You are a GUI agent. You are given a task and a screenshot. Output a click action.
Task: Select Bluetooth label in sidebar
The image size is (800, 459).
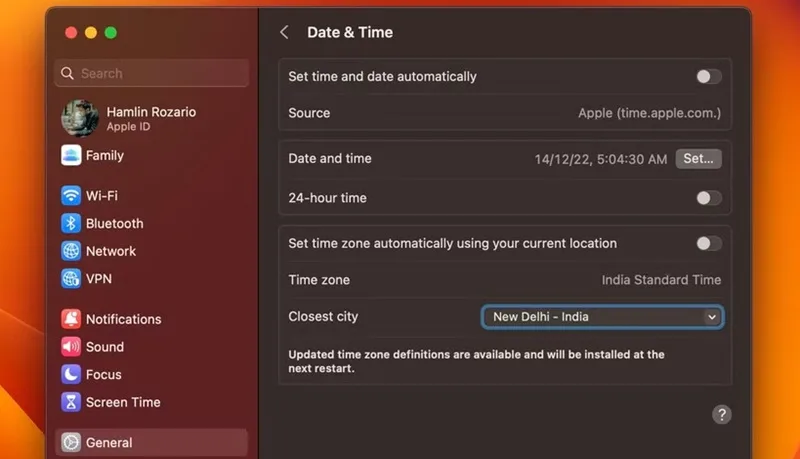point(115,223)
